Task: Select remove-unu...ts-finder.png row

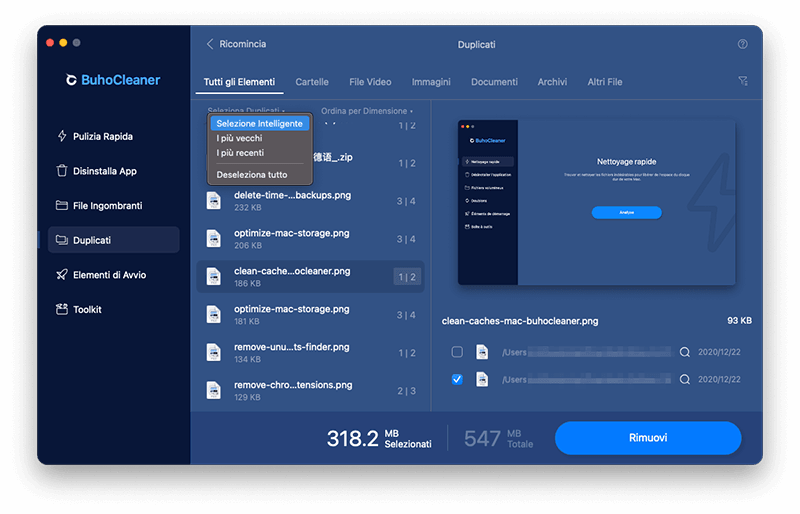Action: (x=310, y=353)
